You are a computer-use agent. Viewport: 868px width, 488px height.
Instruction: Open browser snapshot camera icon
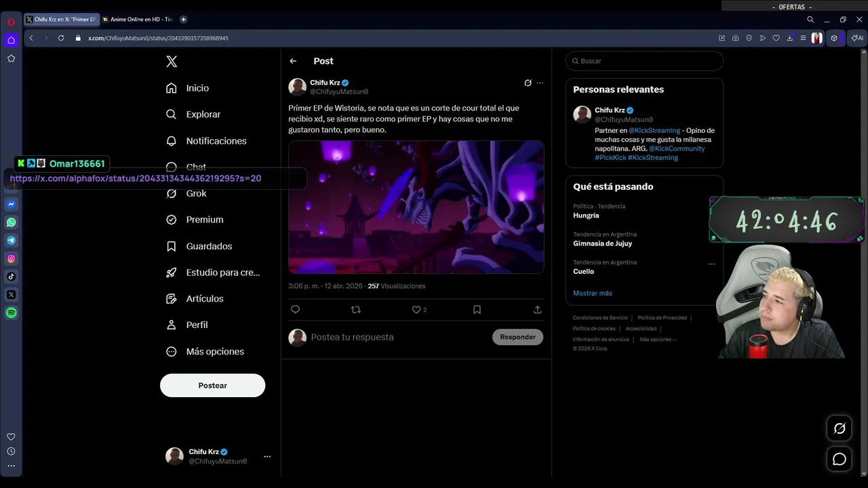736,38
